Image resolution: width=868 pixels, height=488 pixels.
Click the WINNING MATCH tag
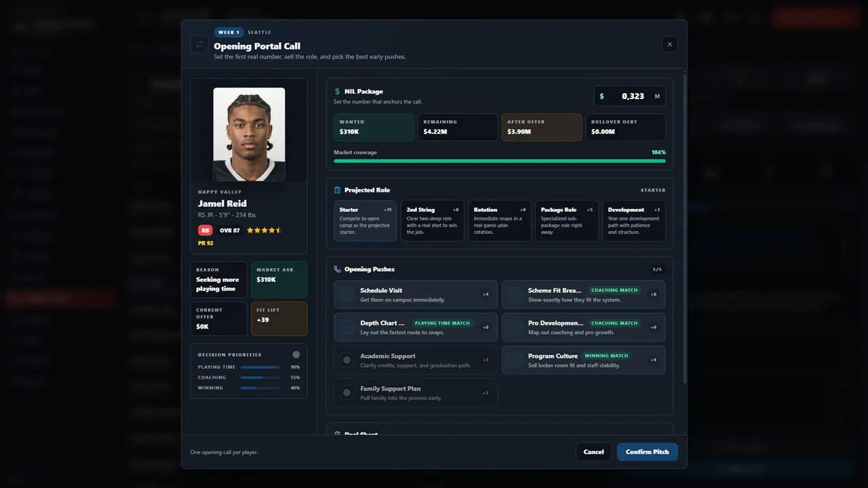coord(606,356)
